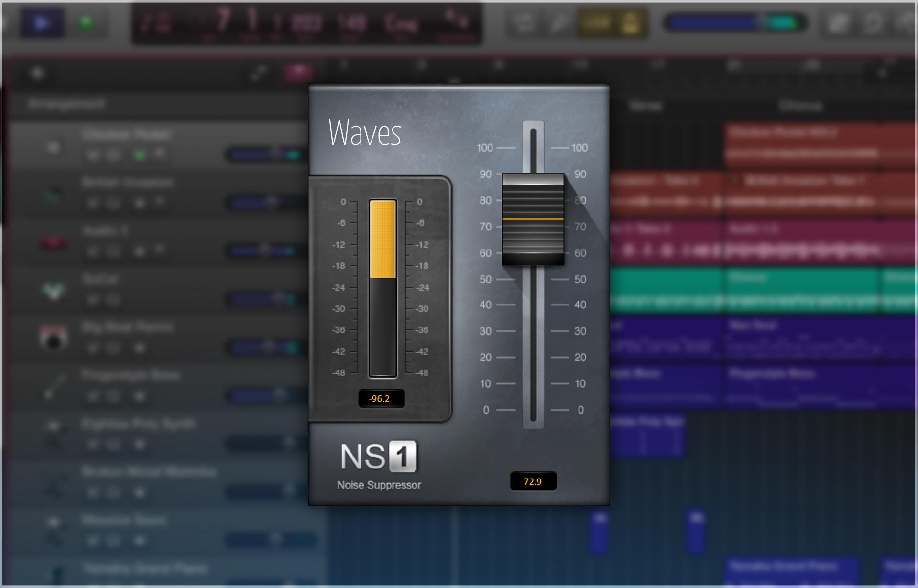Click the British Invasion track volume slider
The image size is (918, 588).
[267, 203]
